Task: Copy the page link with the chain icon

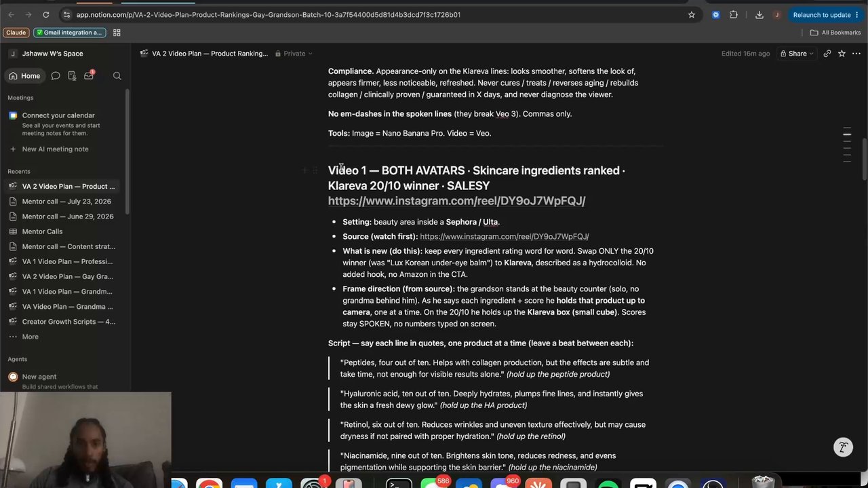Action: [x=827, y=54]
